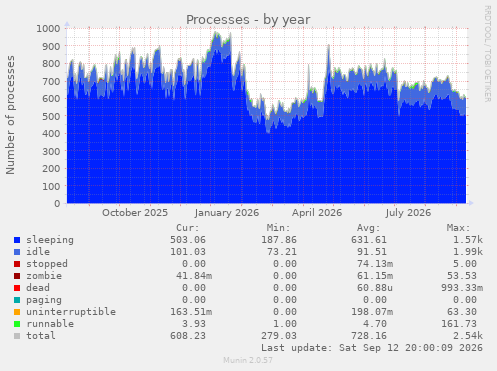Click zombie current value 41.84m
Viewport: 497px width, 371px height.
tap(194, 276)
